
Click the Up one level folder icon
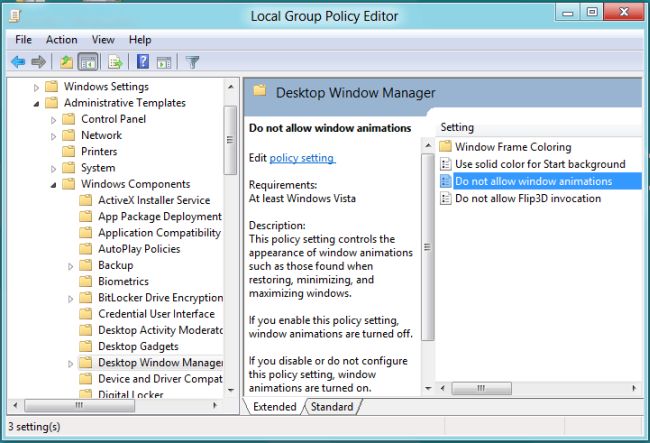[66, 62]
